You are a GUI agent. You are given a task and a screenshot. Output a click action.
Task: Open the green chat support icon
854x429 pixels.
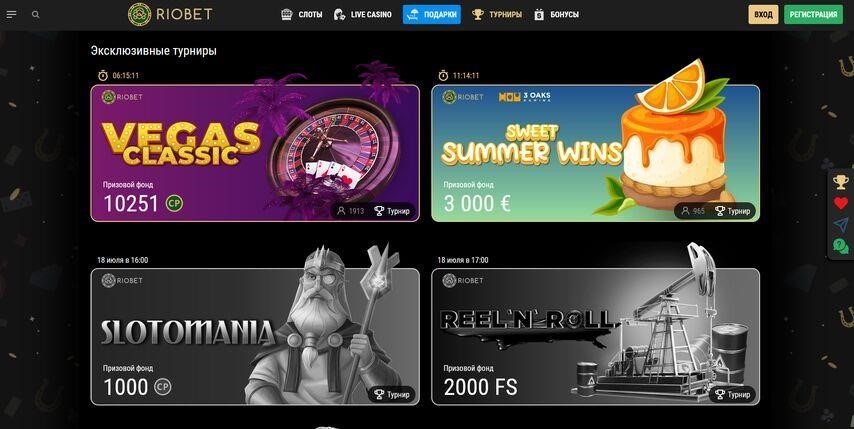(x=841, y=246)
